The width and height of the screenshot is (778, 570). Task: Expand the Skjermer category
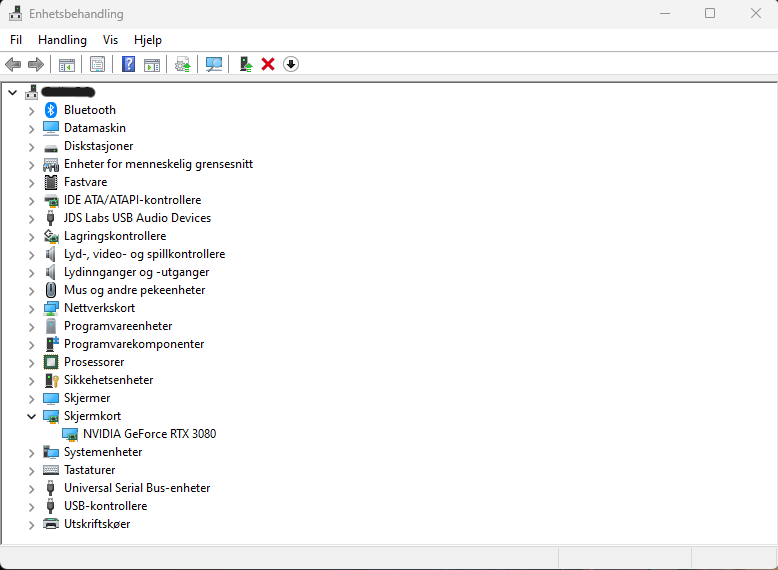tap(31, 399)
